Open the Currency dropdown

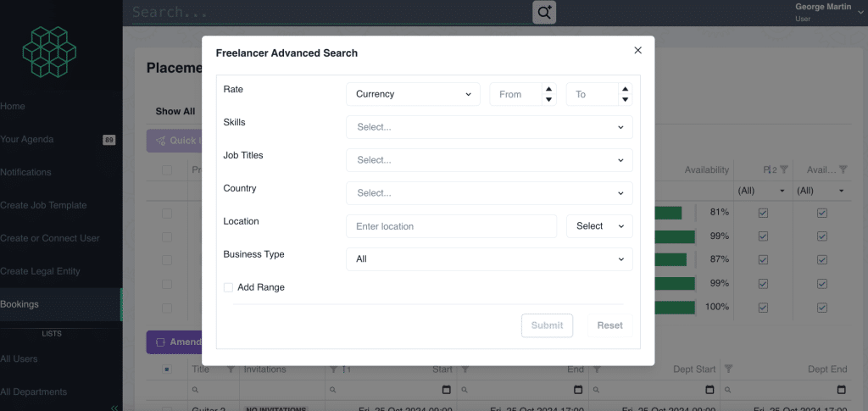pos(413,94)
